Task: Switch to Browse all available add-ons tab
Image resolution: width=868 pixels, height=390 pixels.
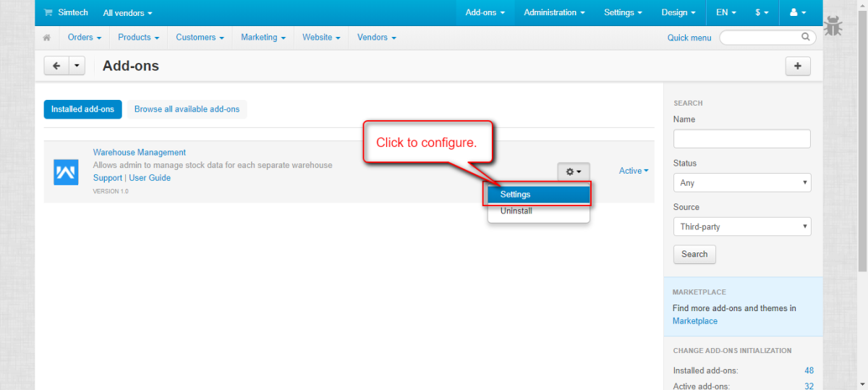Action: 187,109
